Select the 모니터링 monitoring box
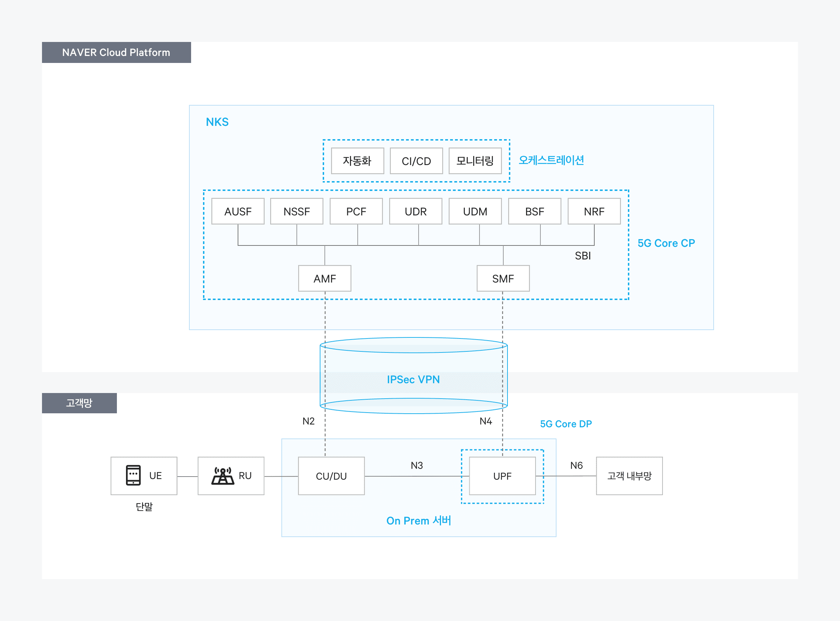Viewport: 840px width, 621px height. [475, 161]
